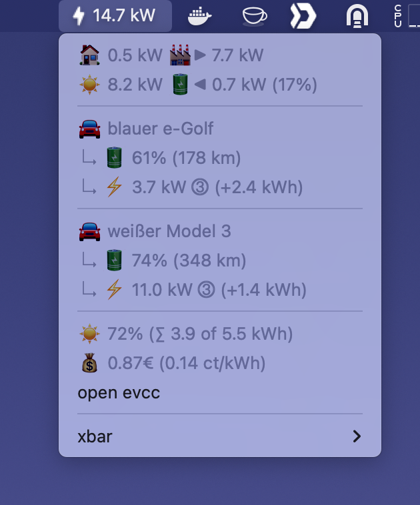This screenshot has width=420, height=505.
Task: Click the money bag icon beside 0.87€
Action: (x=89, y=363)
